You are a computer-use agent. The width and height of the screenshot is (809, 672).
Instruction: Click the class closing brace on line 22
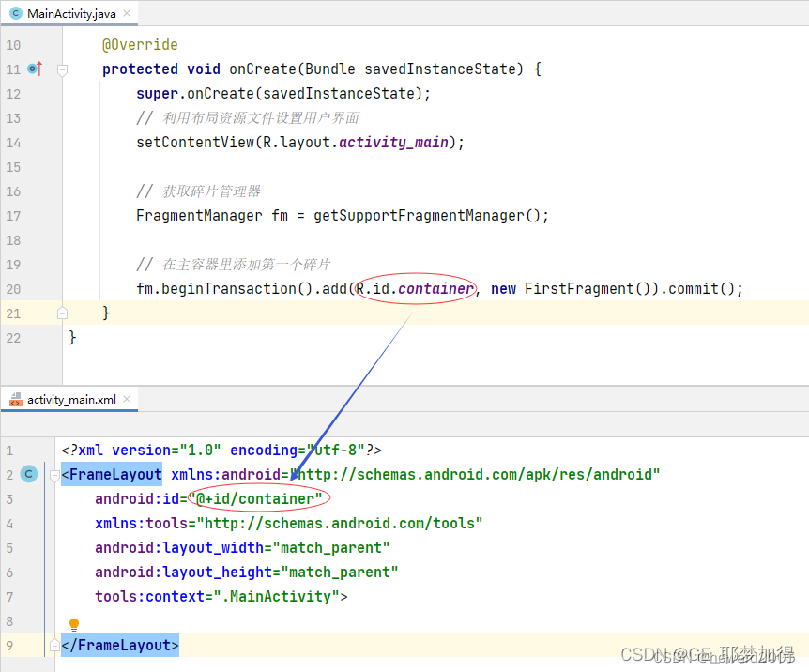72,338
